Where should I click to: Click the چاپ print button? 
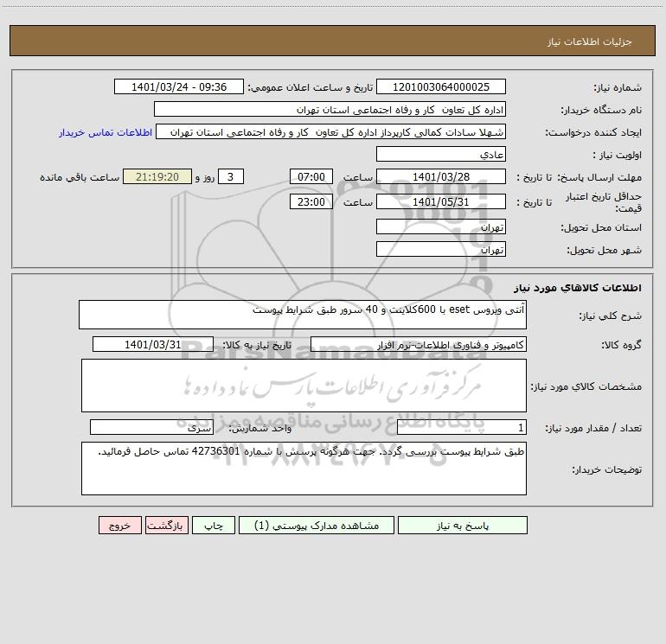pyautogui.click(x=214, y=525)
